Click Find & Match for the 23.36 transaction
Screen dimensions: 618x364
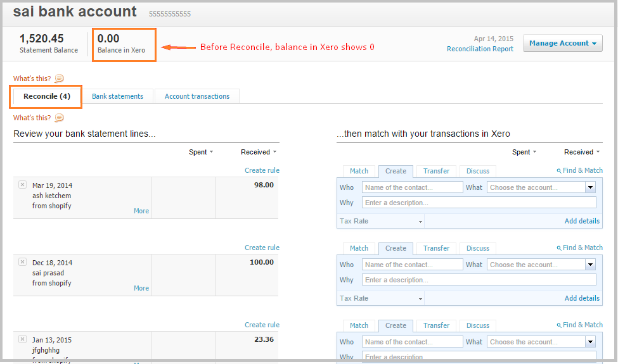[579, 325]
